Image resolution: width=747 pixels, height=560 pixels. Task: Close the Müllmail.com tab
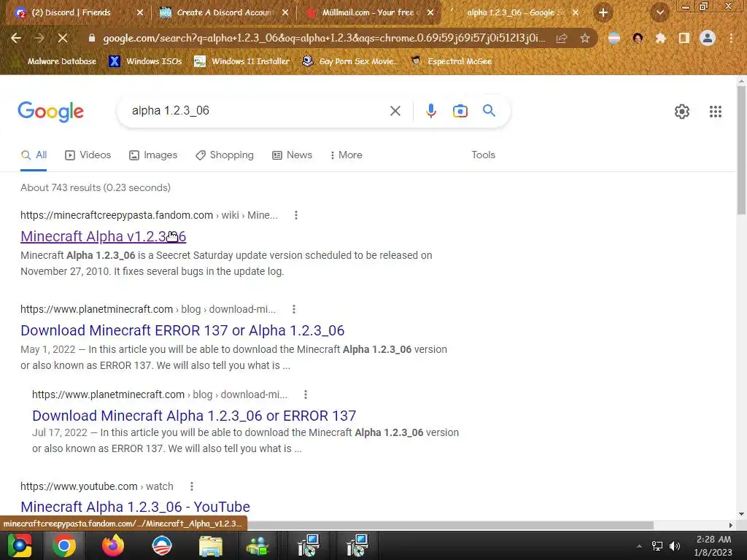point(430,12)
